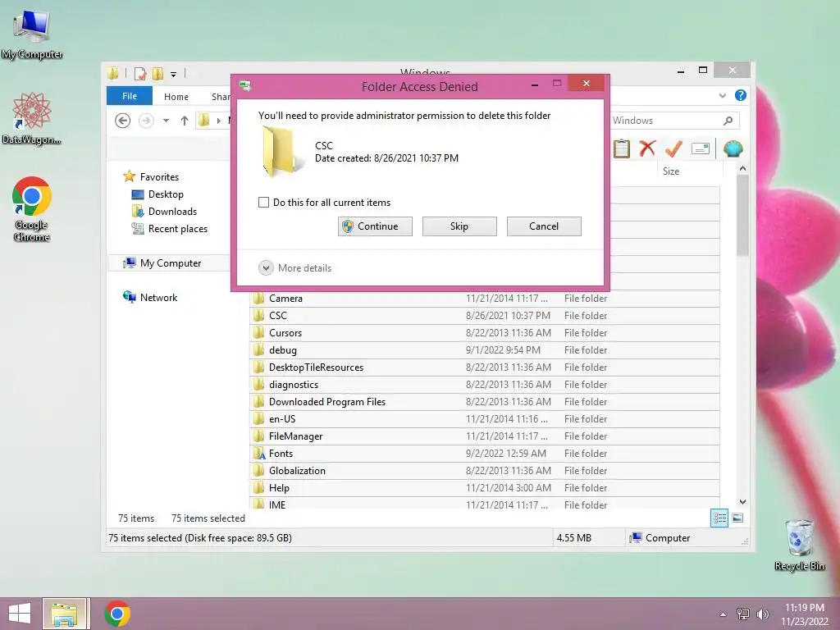Switch to details view icon
Screen dimensions: 840x630
[719, 518]
